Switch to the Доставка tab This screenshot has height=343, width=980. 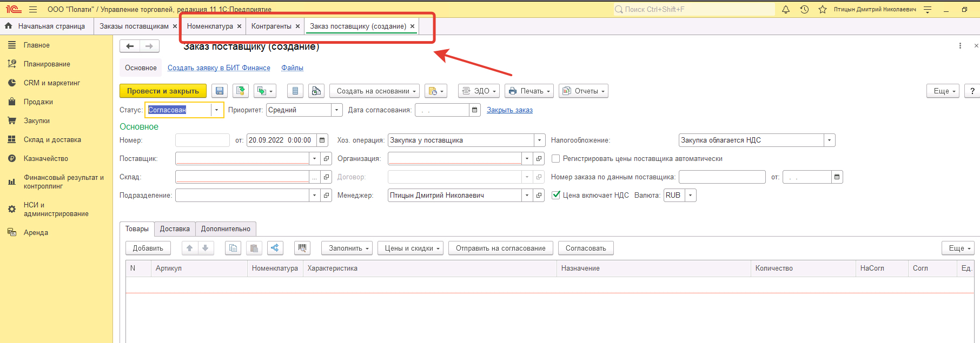coord(175,229)
